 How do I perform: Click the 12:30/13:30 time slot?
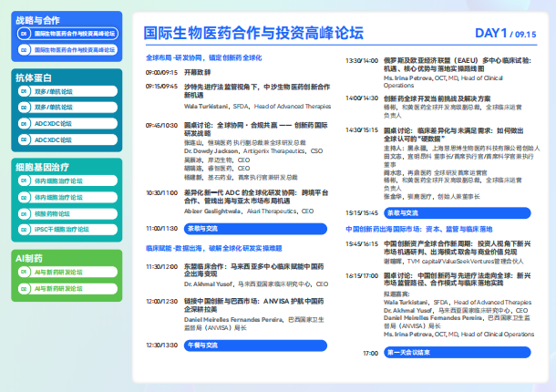click(x=161, y=346)
